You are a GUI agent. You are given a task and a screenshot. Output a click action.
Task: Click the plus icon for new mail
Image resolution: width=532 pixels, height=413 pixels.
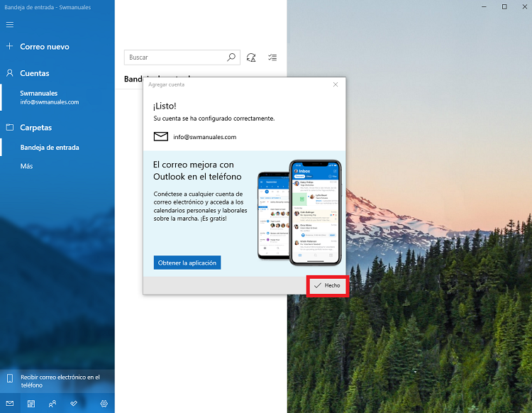pos(9,46)
